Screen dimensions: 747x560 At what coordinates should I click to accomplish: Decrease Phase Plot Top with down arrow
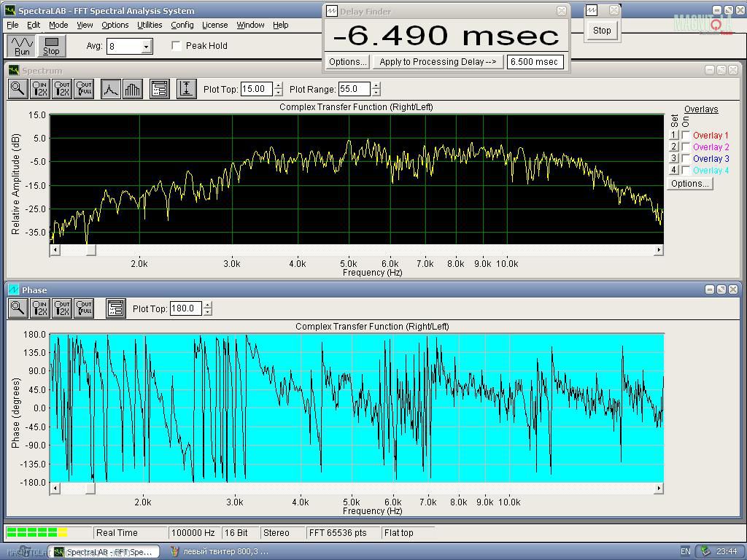(x=208, y=312)
